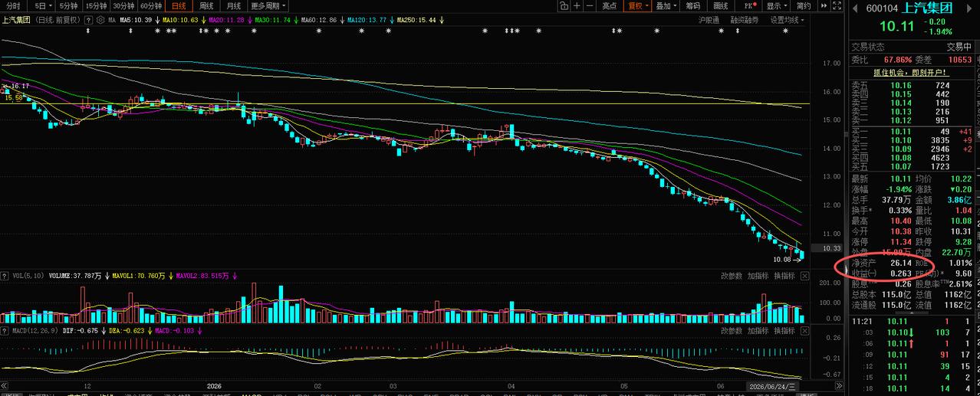
Task: Click MA5 trend arrow indicator
Action: (156, 20)
